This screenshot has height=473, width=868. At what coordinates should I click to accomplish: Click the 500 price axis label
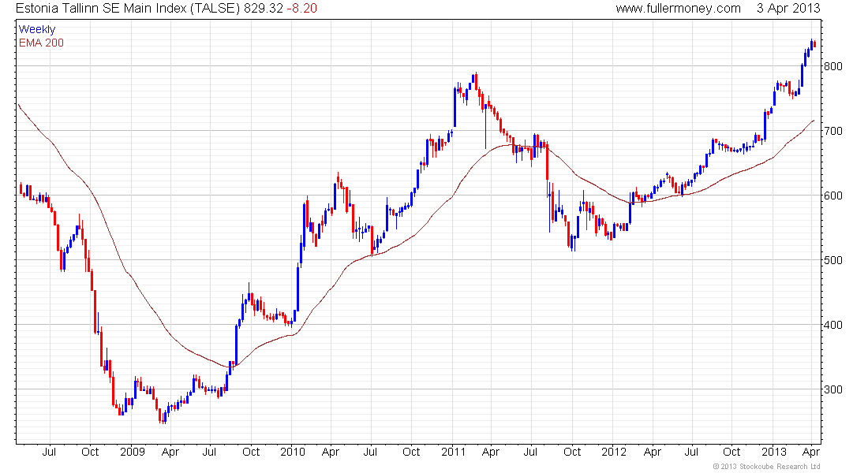(833, 260)
